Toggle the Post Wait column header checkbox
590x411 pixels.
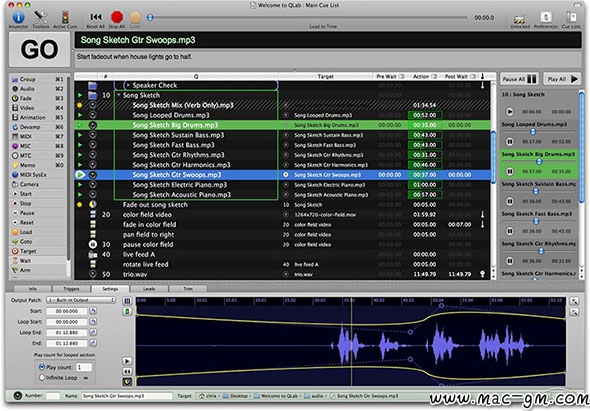pyautogui.click(x=473, y=76)
